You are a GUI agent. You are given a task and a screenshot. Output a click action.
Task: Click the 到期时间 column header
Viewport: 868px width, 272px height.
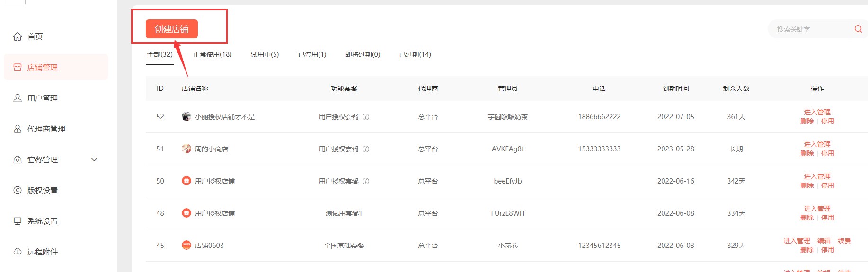pos(676,88)
